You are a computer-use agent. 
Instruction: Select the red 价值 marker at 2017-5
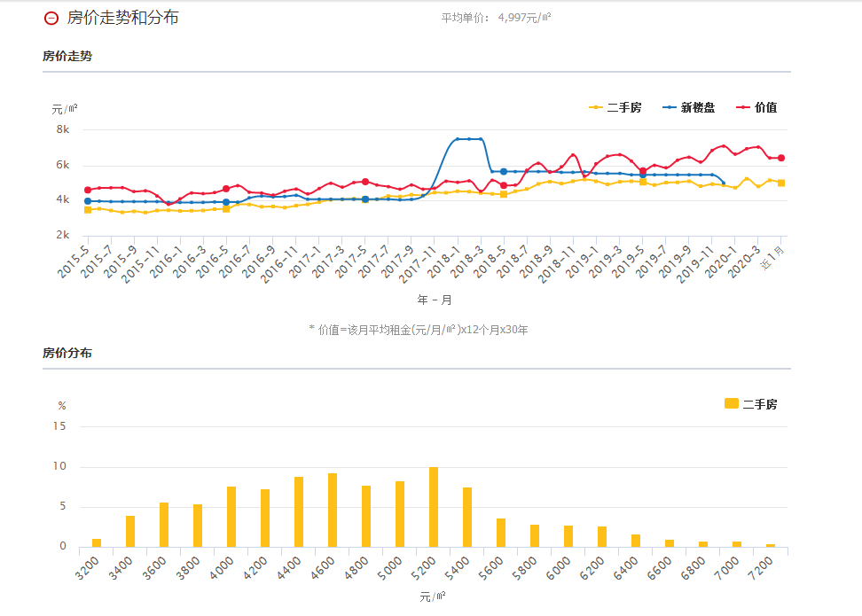click(x=365, y=182)
